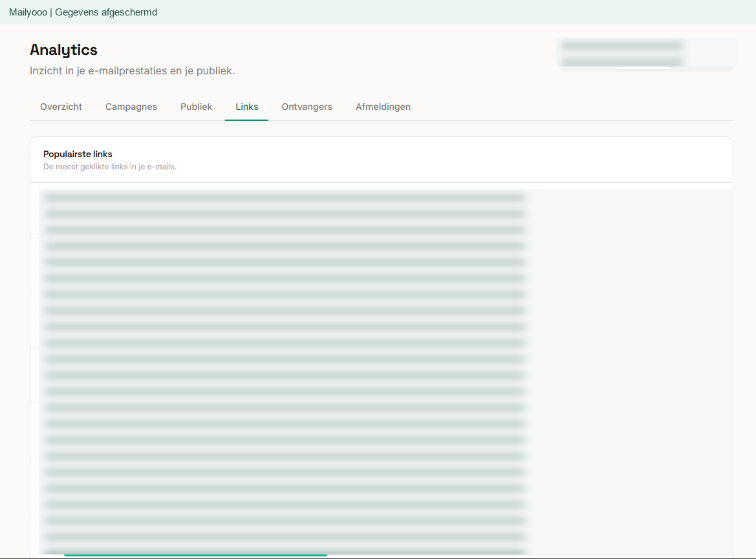This screenshot has width=756, height=559.
Task: Go to the Ontvangers tab
Action: pos(307,107)
